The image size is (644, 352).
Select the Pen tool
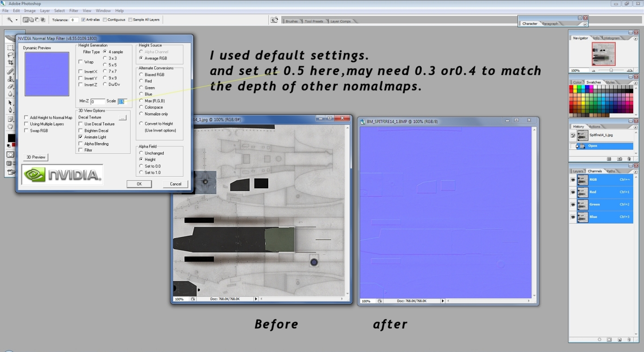click(x=10, y=110)
